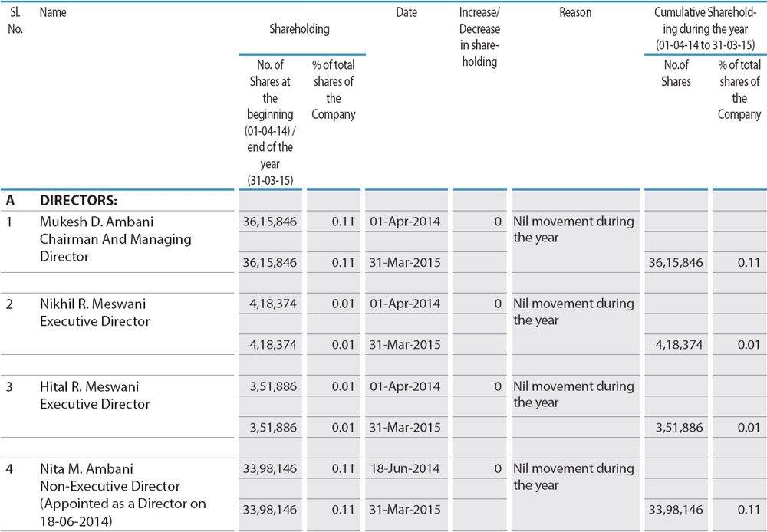Click 'No. of Shares at the beginning' subheader
The width and height of the screenshot is (767, 532).
[270, 123]
